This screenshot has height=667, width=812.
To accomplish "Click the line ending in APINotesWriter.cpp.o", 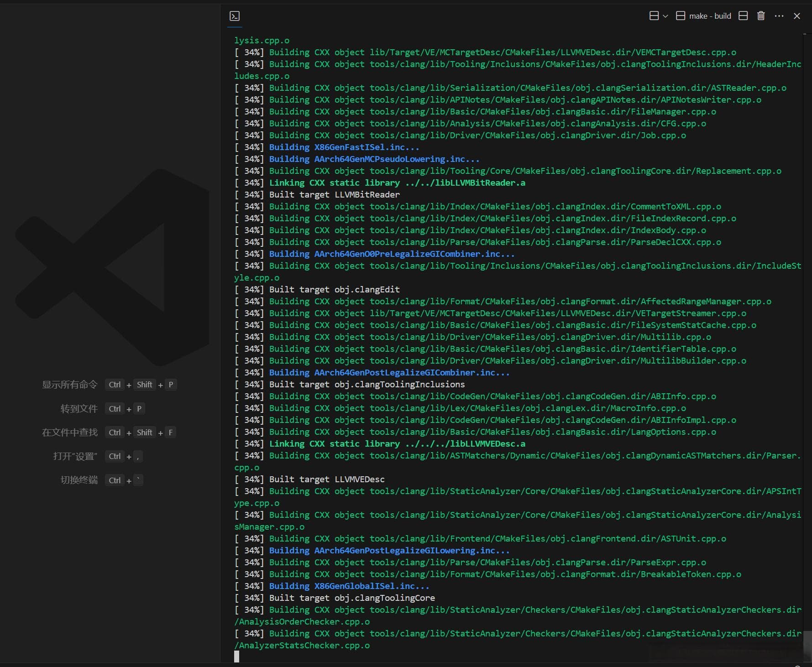I will pos(498,100).
